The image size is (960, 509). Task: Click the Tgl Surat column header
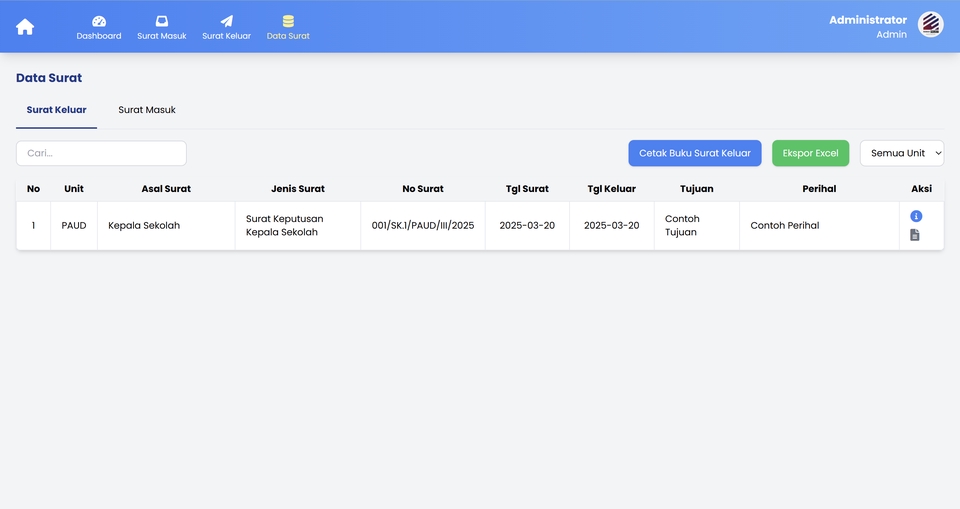click(527, 189)
